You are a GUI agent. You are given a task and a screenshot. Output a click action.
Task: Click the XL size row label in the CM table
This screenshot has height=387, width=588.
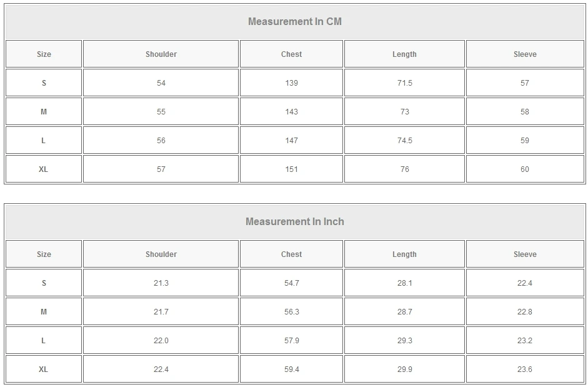43,169
